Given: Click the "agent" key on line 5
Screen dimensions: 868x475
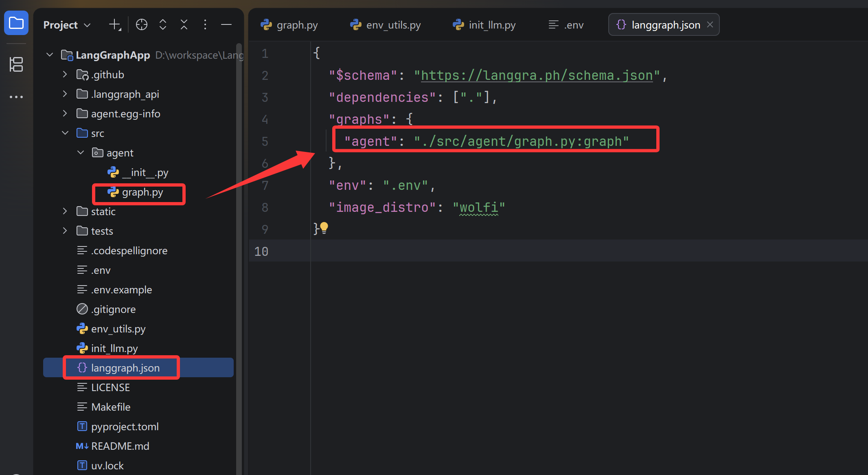Looking at the screenshot, I should click(x=370, y=141).
